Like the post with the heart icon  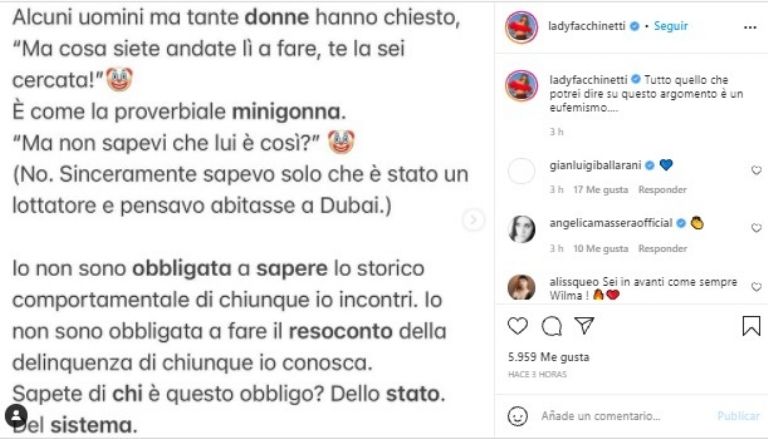517,326
